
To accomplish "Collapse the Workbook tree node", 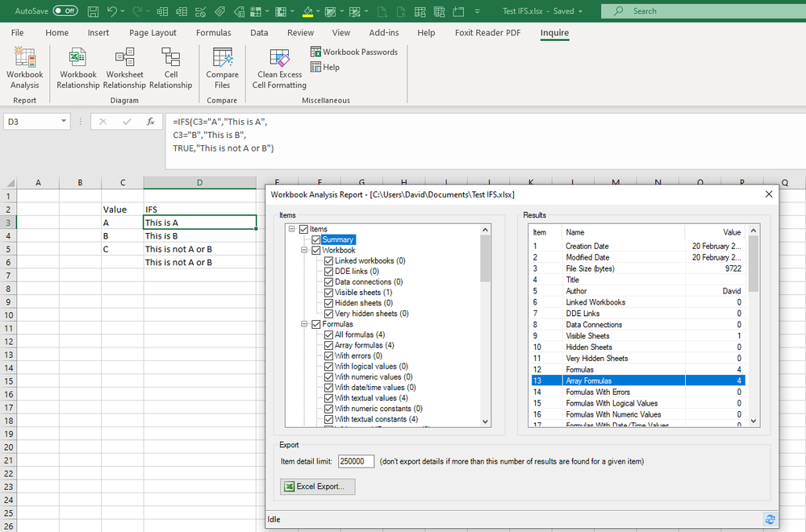I will click(x=305, y=251).
